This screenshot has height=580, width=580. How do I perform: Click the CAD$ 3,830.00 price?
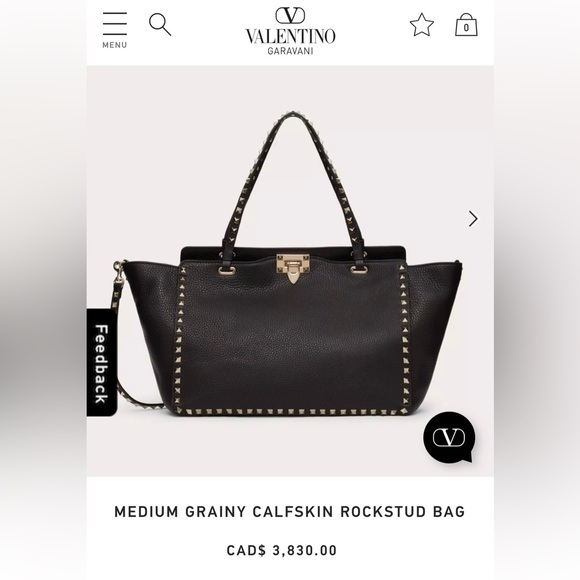tap(282, 550)
